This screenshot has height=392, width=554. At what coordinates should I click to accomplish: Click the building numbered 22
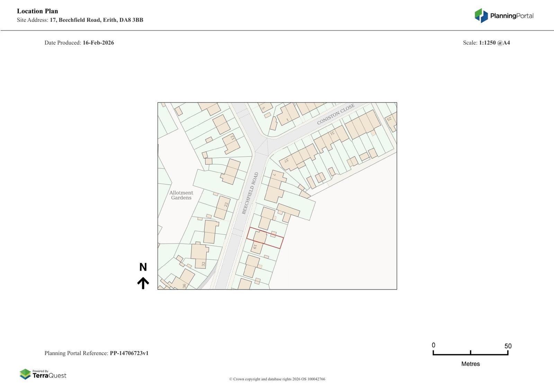[x=222, y=207]
